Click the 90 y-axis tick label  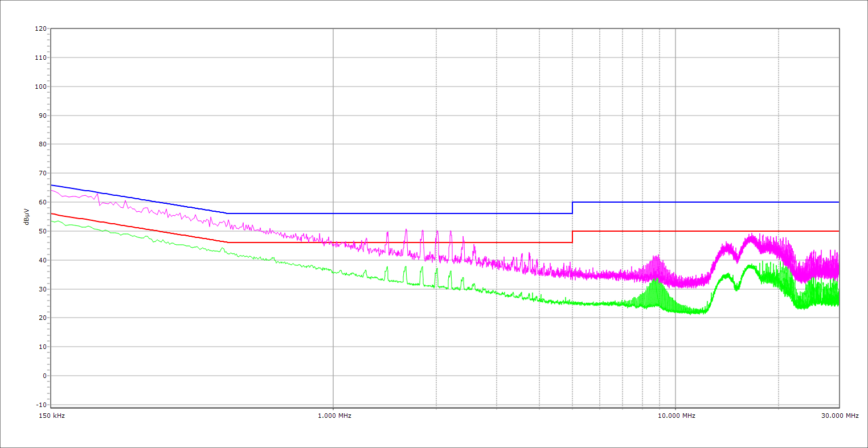[x=42, y=116]
